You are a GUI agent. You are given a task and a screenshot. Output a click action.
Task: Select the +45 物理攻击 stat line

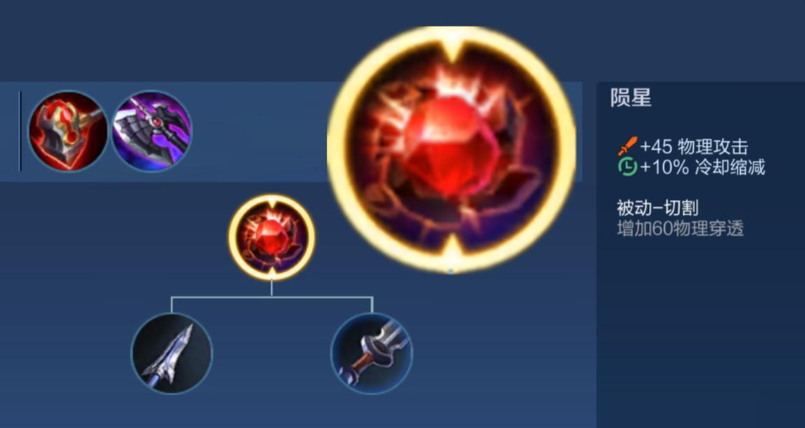(683, 147)
